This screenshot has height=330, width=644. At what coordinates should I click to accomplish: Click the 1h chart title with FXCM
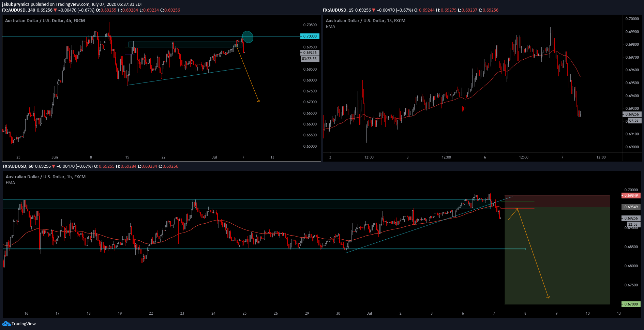(x=46, y=177)
